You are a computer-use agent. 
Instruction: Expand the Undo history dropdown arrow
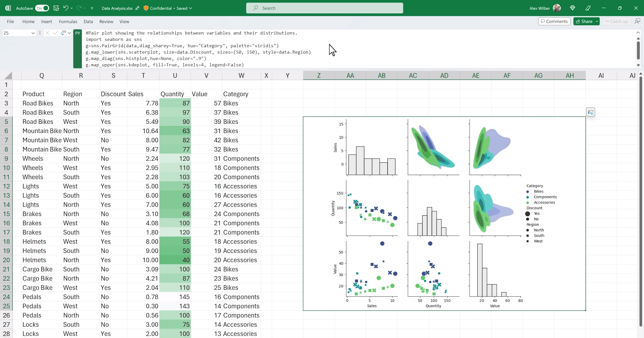(x=72, y=8)
